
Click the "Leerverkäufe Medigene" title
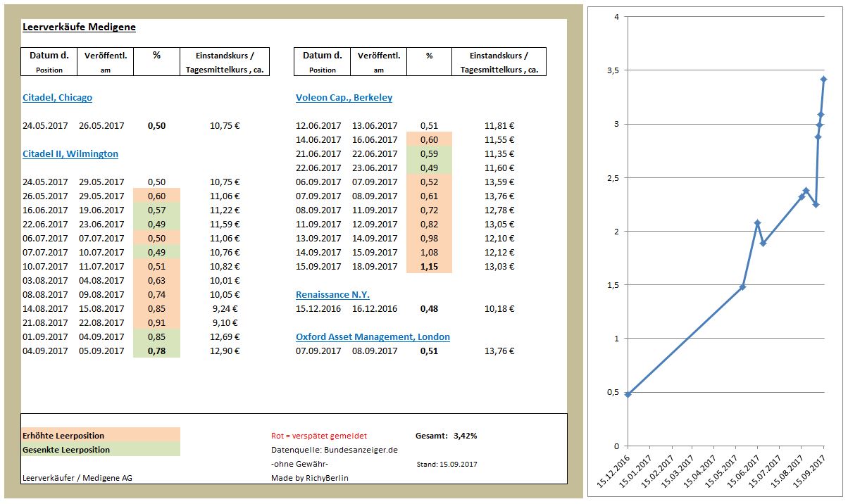[77, 26]
